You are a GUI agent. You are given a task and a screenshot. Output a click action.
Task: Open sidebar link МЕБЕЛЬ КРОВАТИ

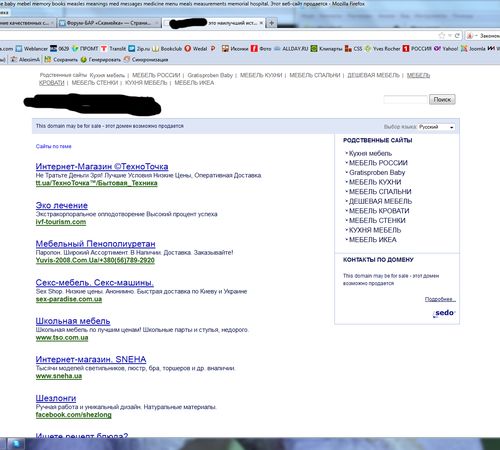pyautogui.click(x=379, y=211)
